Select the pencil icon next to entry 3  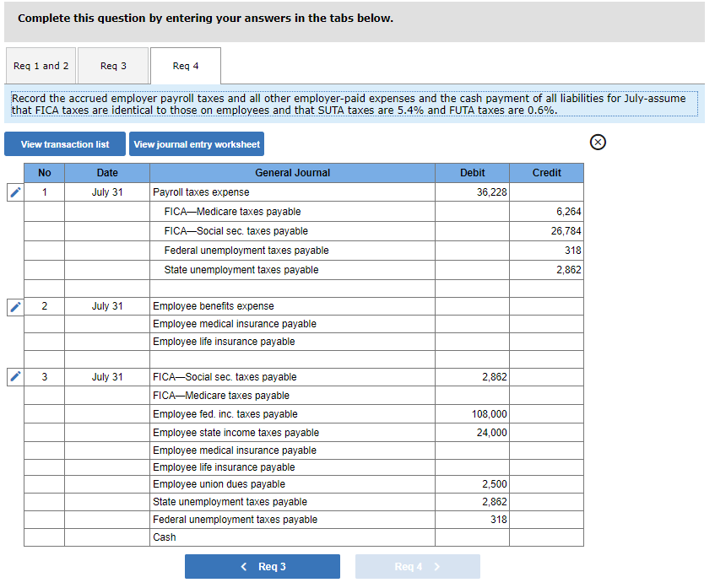(x=14, y=377)
